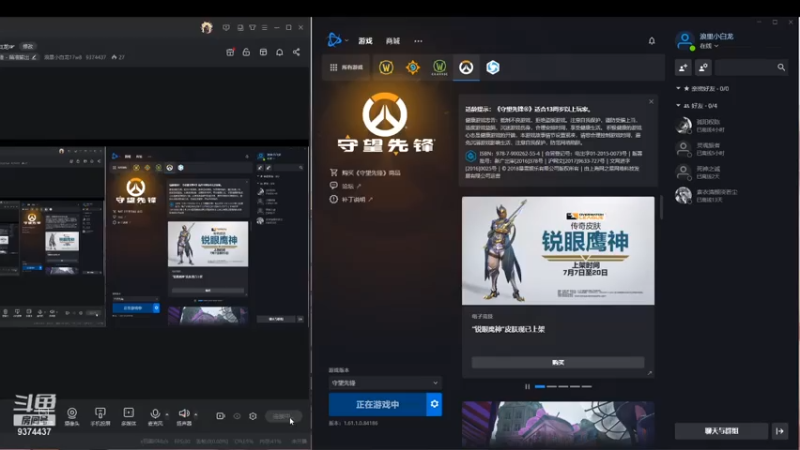The width and height of the screenshot is (800, 450).
Task: Click the Douyu screen icon in title bar
Action: tap(240, 28)
